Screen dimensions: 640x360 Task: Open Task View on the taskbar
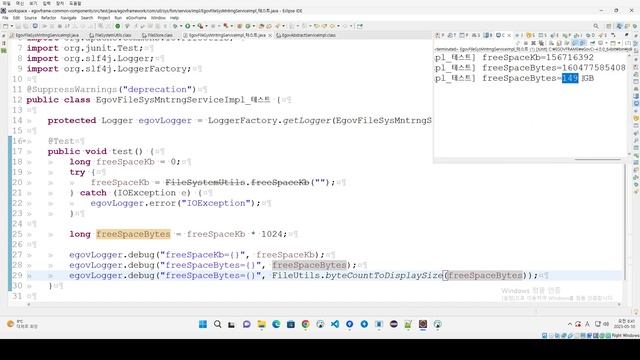pos(232,324)
